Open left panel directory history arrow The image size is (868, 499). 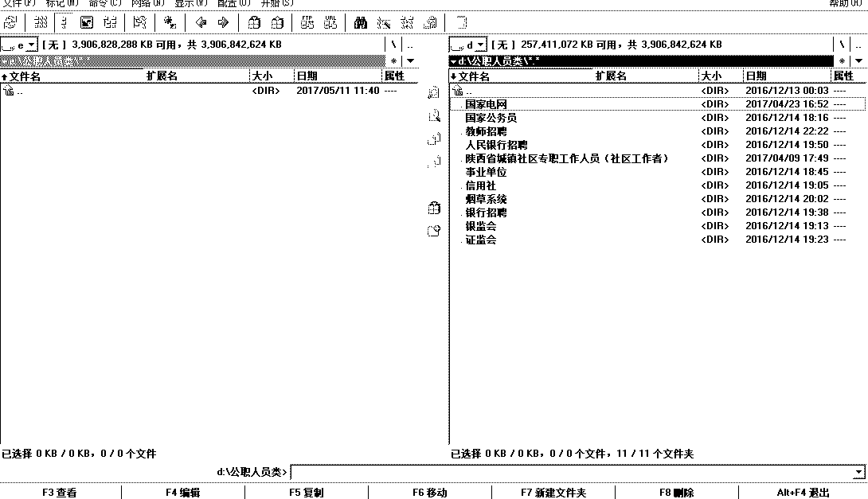point(410,60)
